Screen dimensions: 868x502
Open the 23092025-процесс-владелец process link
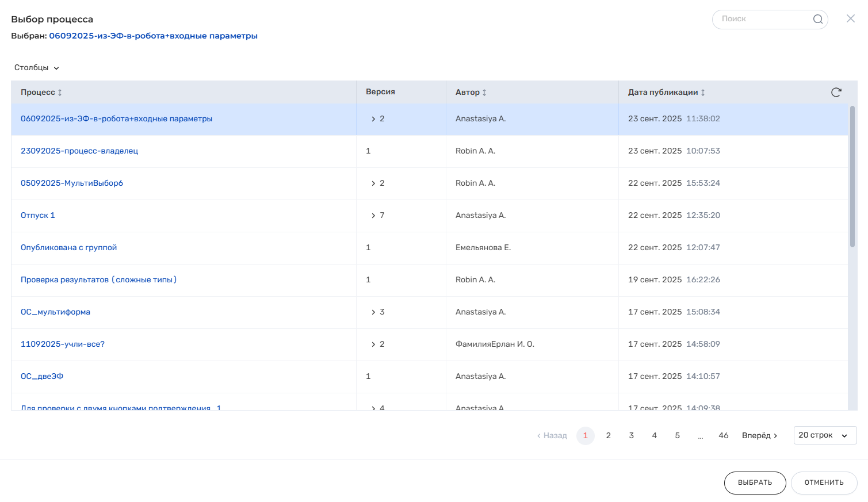[79, 151]
